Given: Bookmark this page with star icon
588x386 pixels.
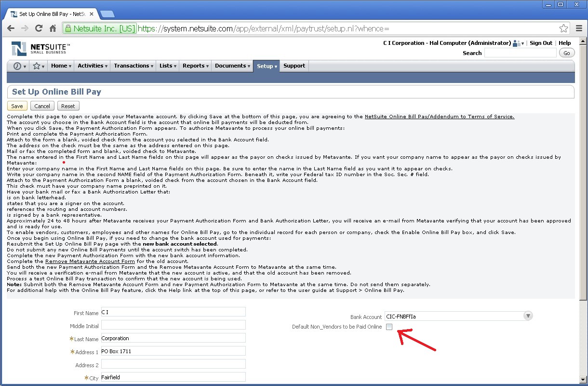Looking at the screenshot, I should pyautogui.click(x=563, y=28).
